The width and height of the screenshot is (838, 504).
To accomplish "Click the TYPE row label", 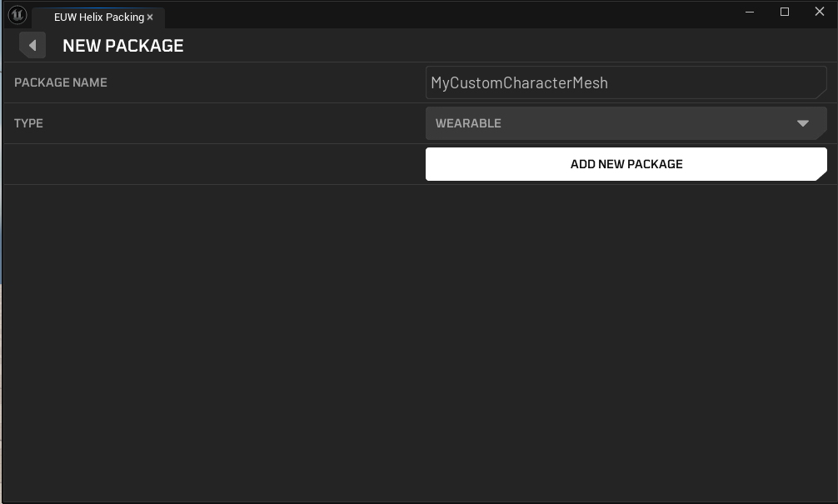I will [x=29, y=123].
